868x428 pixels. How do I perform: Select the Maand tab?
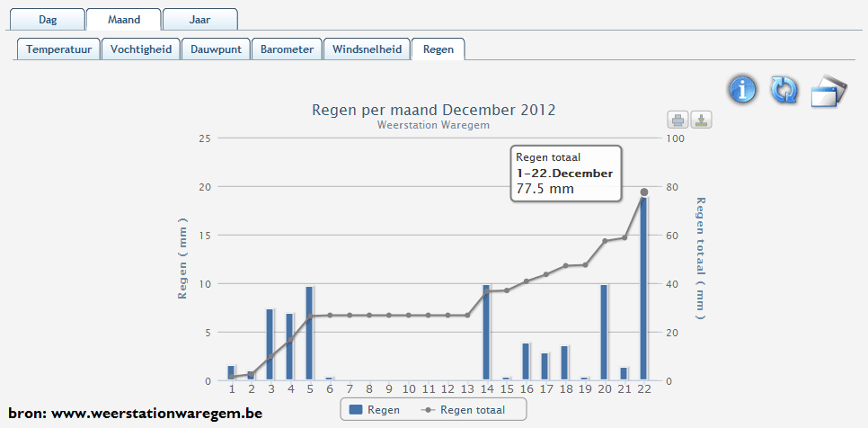click(x=124, y=19)
